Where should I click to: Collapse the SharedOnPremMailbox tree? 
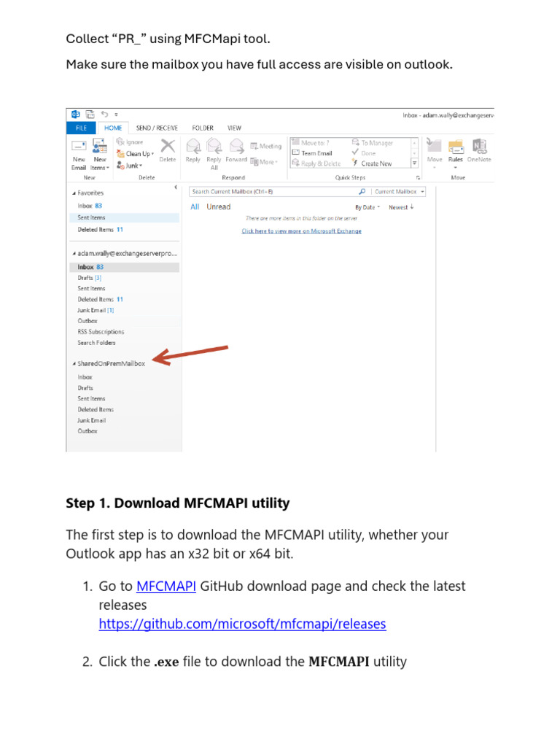point(74,363)
